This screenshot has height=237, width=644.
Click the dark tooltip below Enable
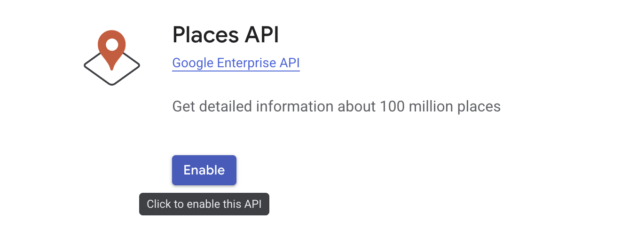(x=204, y=204)
